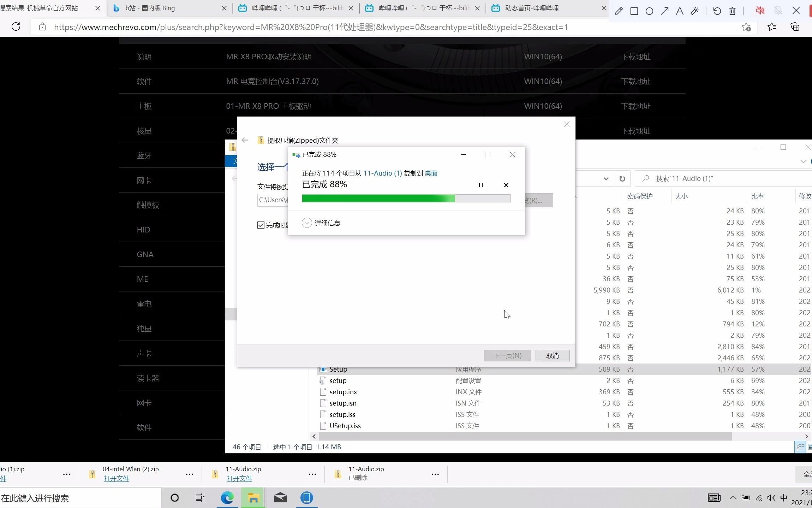Select the pencil annotation tool
The height and width of the screenshot is (508, 812).
coord(619,11)
